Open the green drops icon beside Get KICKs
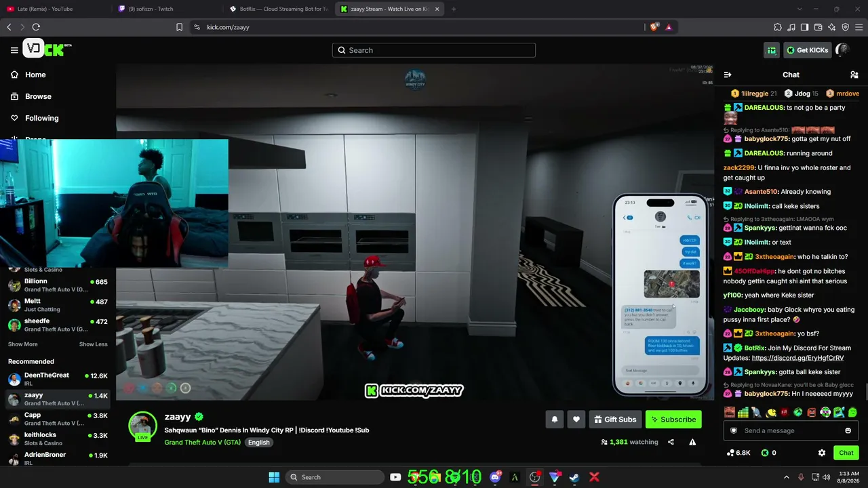This screenshot has height=488, width=868. point(772,50)
